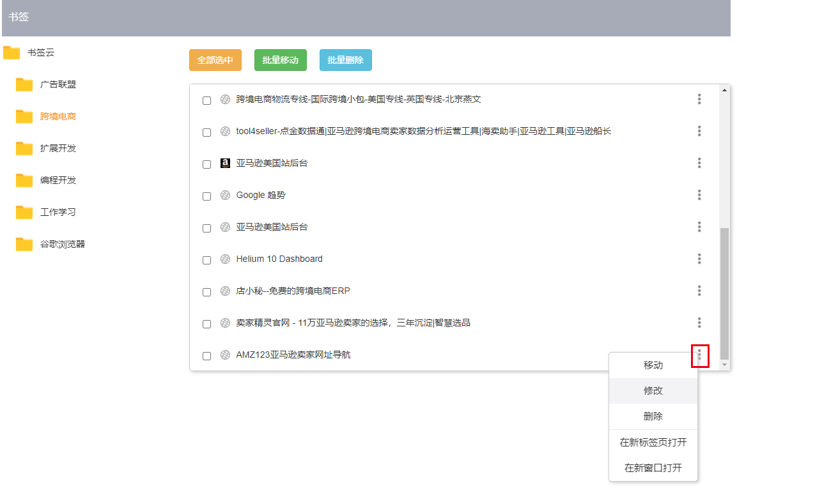This screenshot has width=815, height=504.
Task: Select the 跨境电商 folder icon
Action: [24, 116]
